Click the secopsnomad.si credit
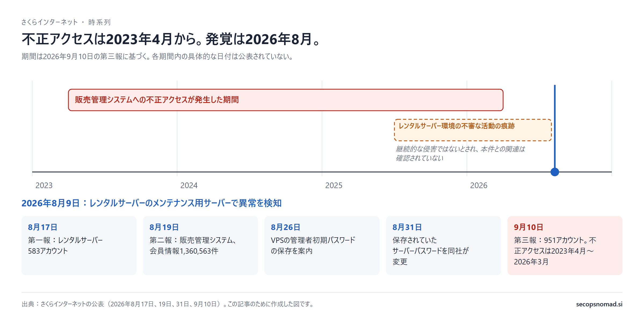Viewport: 644px width, 316px height. (599, 304)
